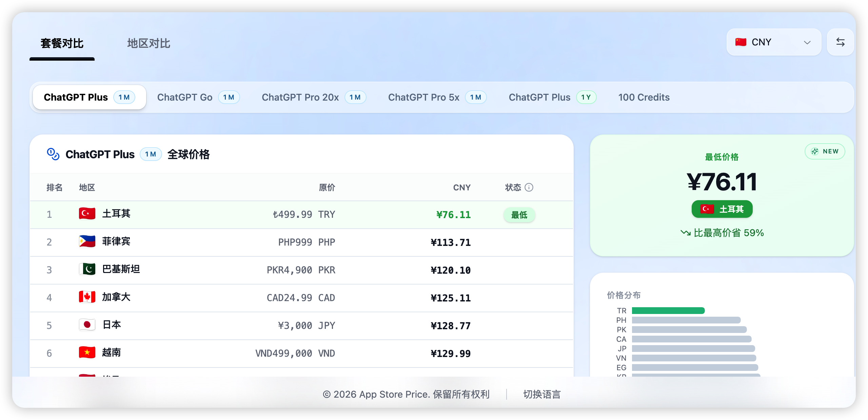Viewport: 868px width, 420px height.
Task: Click the 地区 column header
Action: tap(87, 187)
